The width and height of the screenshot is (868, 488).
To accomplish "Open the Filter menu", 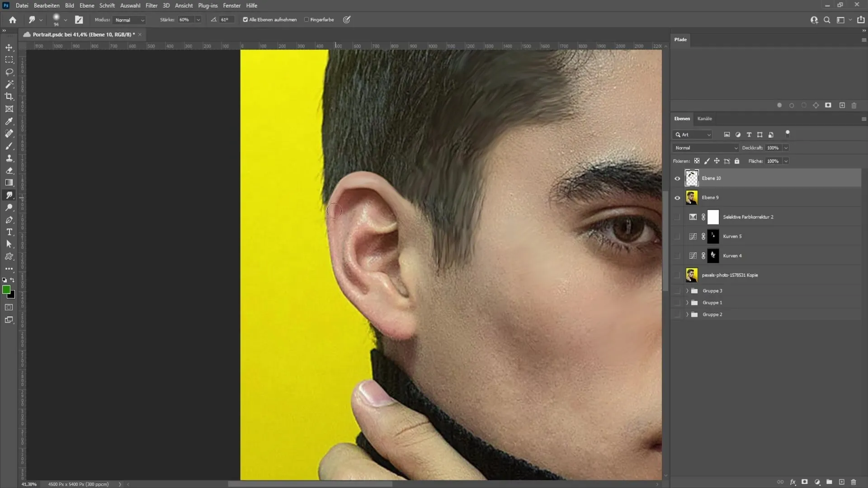I will point(150,5).
